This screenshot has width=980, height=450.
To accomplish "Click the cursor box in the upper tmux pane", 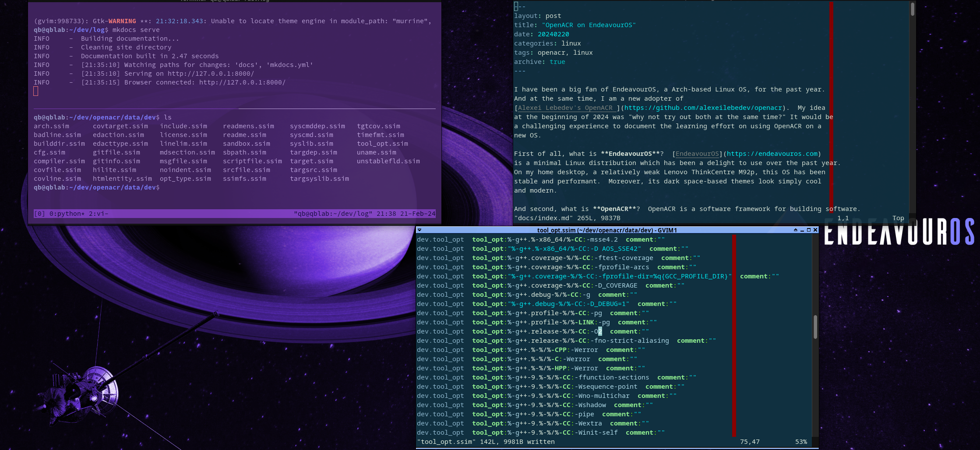I will [36, 91].
